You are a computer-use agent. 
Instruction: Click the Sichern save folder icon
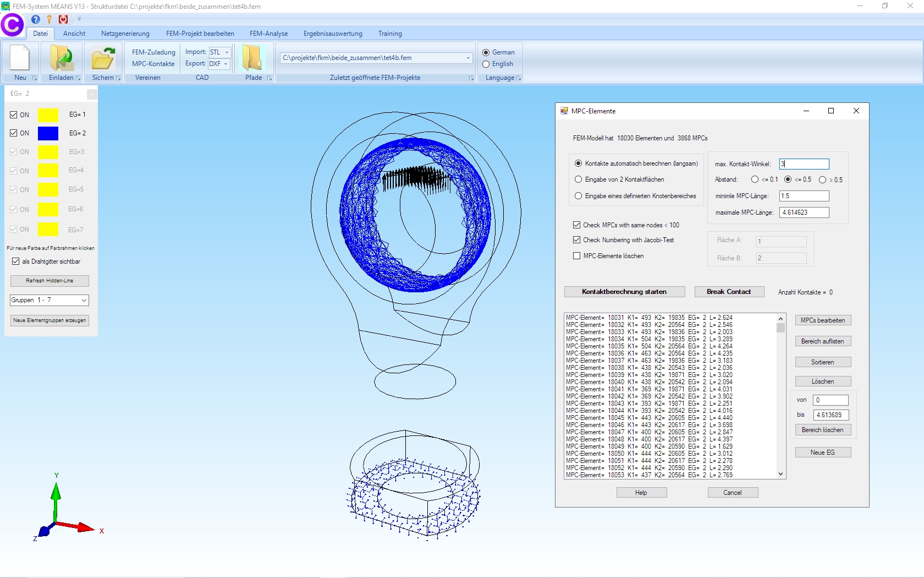tap(103, 58)
